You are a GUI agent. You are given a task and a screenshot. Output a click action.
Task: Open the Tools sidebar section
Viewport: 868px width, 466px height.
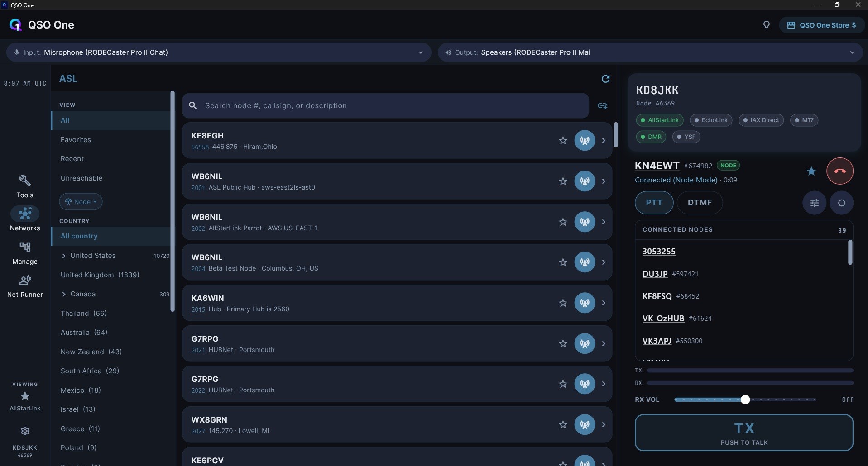25,186
